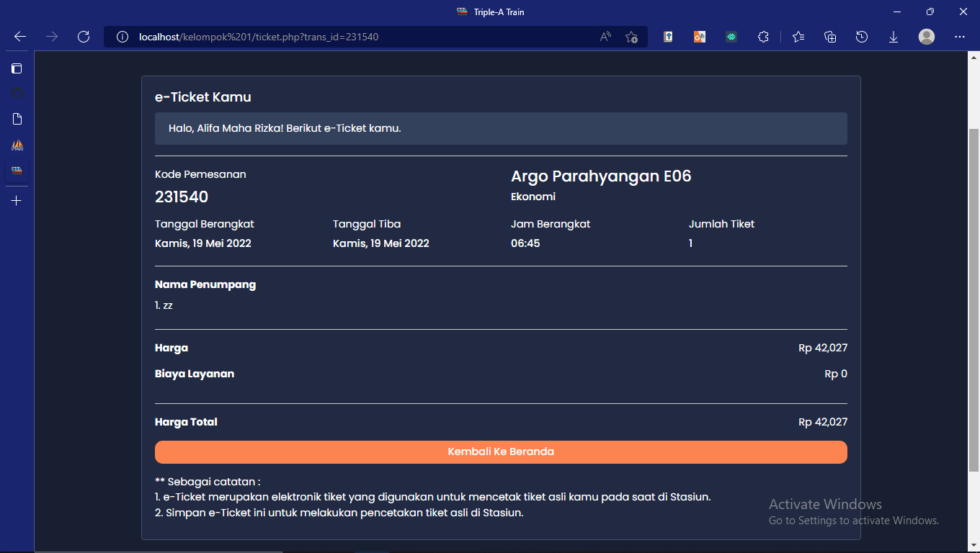
Task: Open browsing History
Action: point(862,36)
